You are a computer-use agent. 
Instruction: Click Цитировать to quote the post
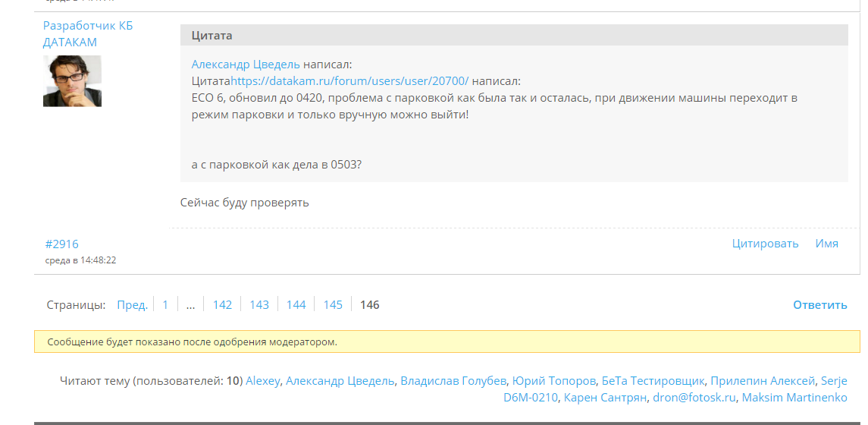(765, 244)
